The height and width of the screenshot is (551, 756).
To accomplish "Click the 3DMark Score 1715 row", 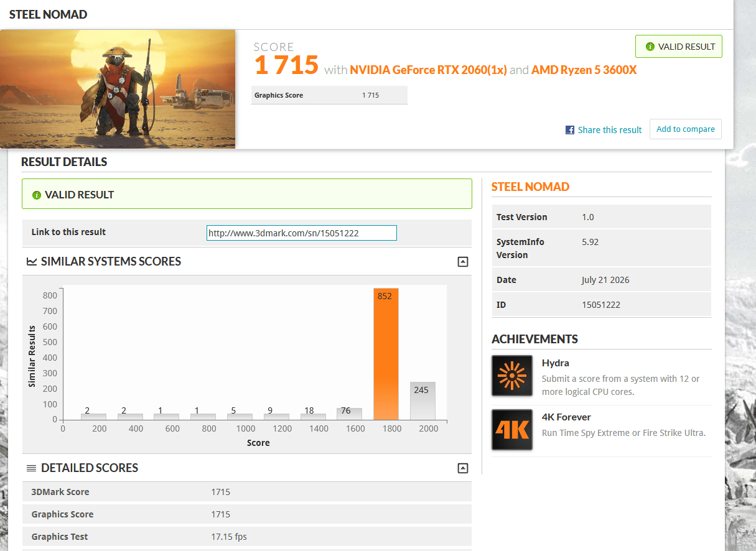I will (x=247, y=492).
